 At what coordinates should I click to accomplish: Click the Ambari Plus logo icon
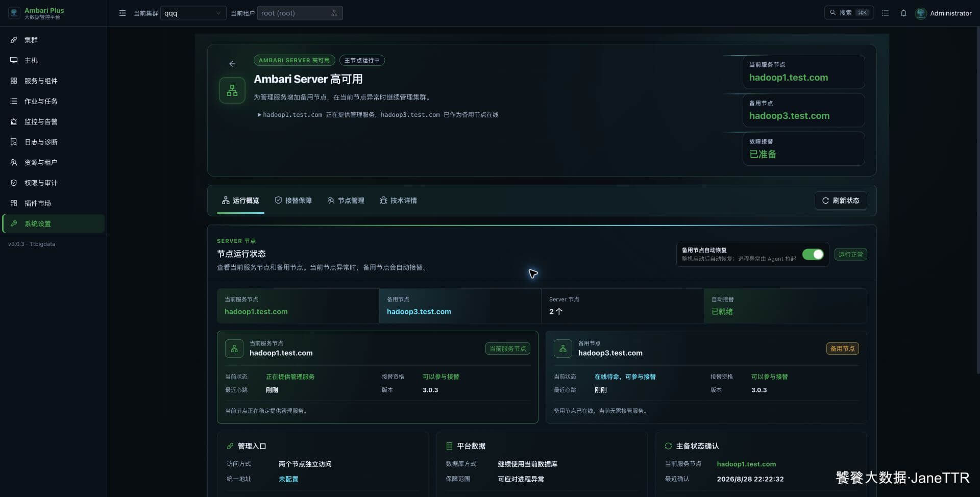14,13
